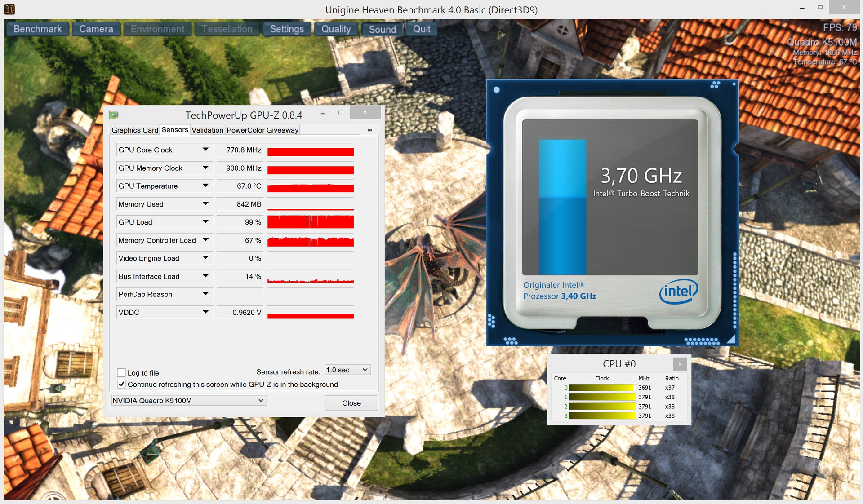863x504 pixels.
Task: Click the Tessellation menu button
Action: coord(227,29)
